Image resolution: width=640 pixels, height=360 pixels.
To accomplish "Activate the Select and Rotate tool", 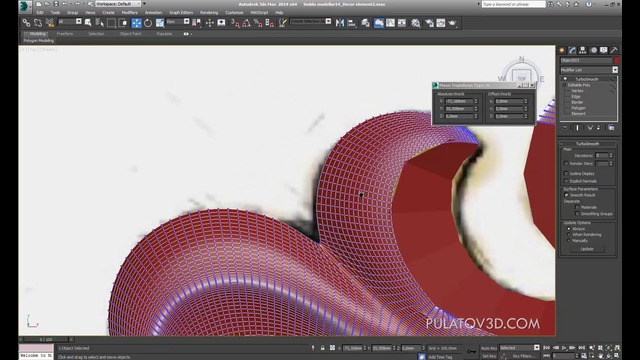I will tap(148, 23).
